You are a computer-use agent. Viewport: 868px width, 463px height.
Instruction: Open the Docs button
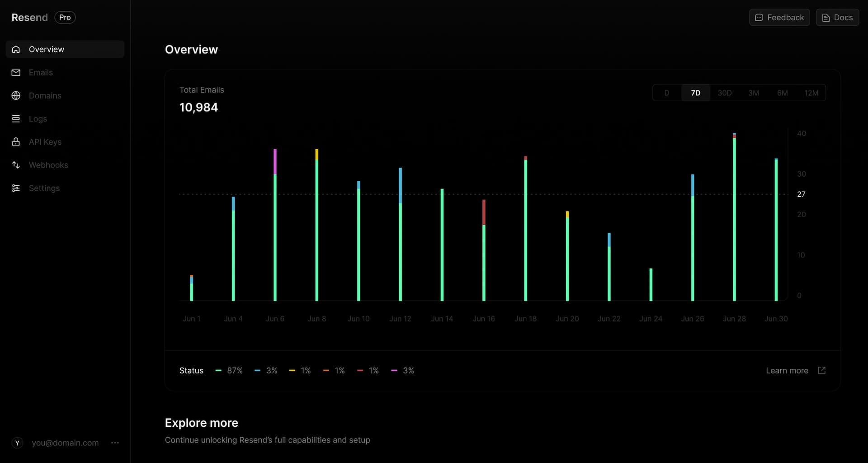click(x=837, y=18)
